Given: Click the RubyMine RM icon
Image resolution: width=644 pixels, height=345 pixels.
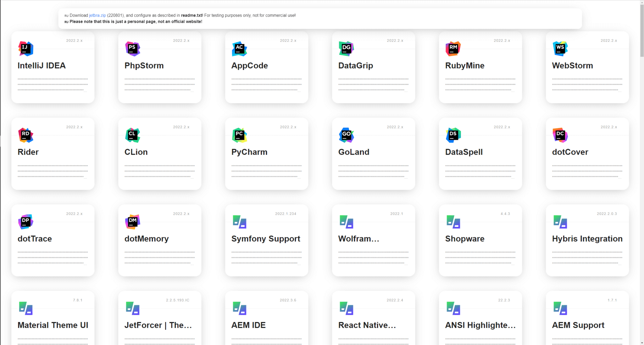Looking at the screenshot, I should 453,48.
